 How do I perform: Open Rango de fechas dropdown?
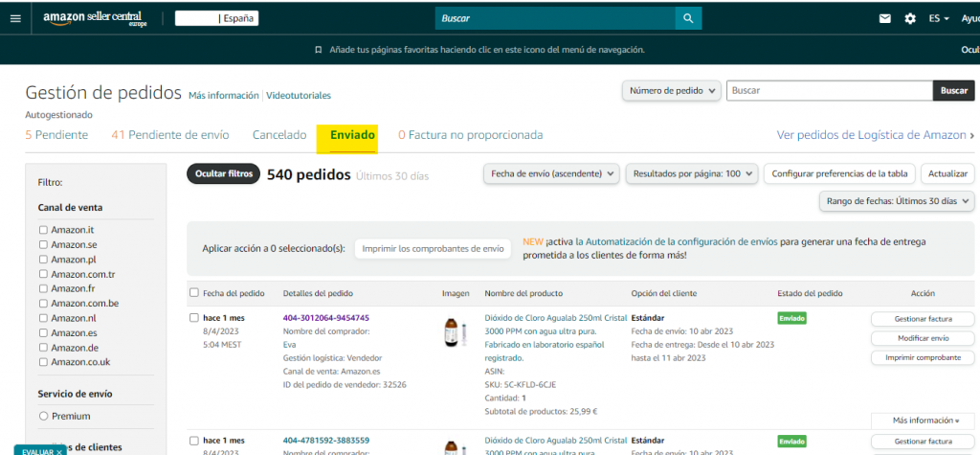click(x=896, y=201)
